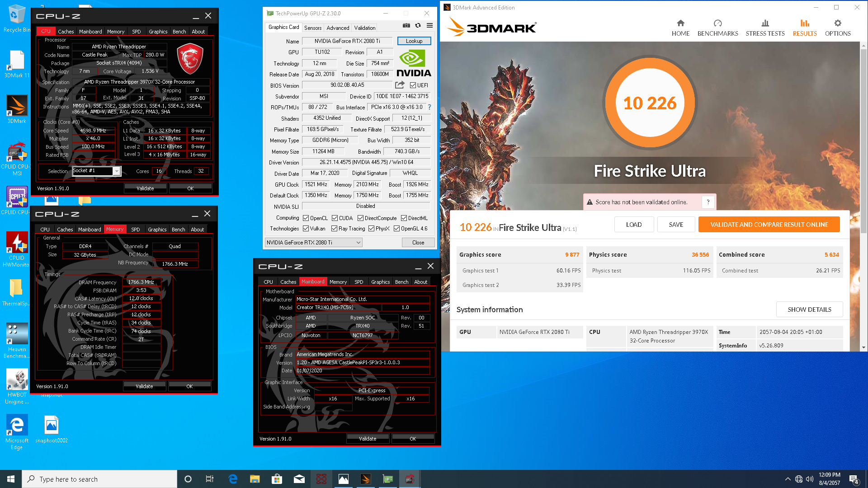Click LOAD button in 3DMark
Image resolution: width=868 pixels, height=488 pixels.
pos(634,225)
